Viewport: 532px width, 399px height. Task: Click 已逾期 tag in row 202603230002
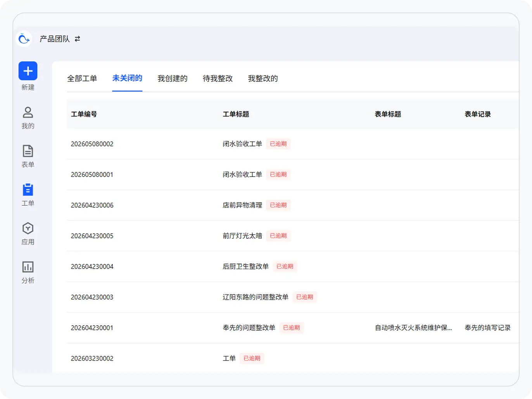pos(252,359)
